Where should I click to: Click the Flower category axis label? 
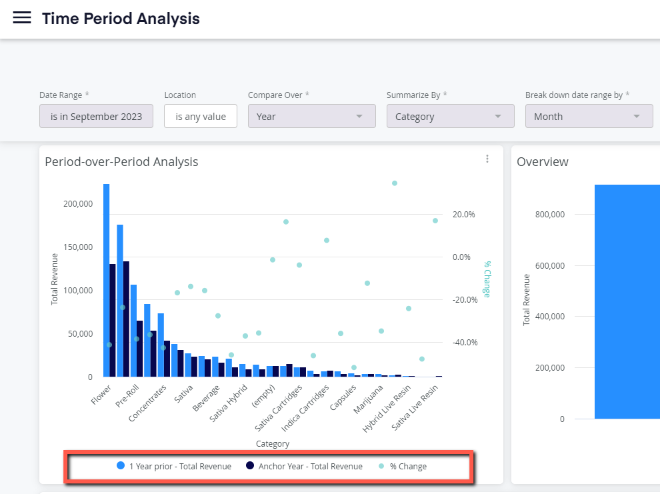click(x=101, y=395)
